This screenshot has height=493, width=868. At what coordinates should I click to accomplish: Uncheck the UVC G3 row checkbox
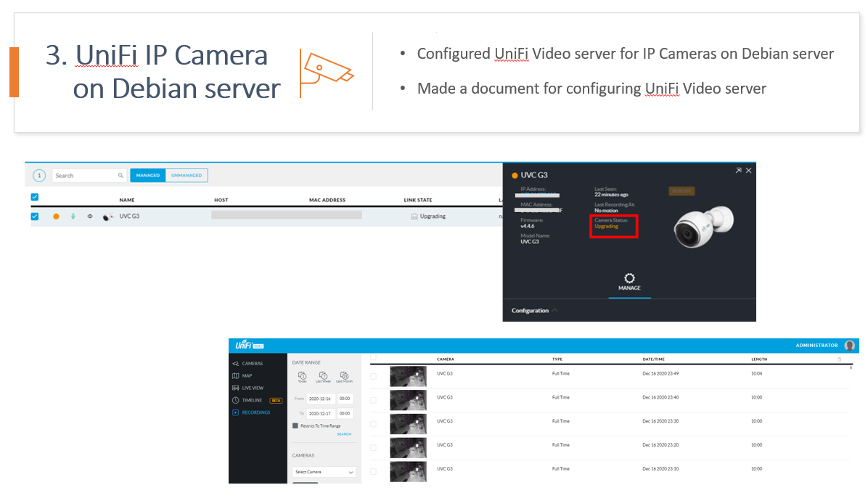[x=35, y=216]
